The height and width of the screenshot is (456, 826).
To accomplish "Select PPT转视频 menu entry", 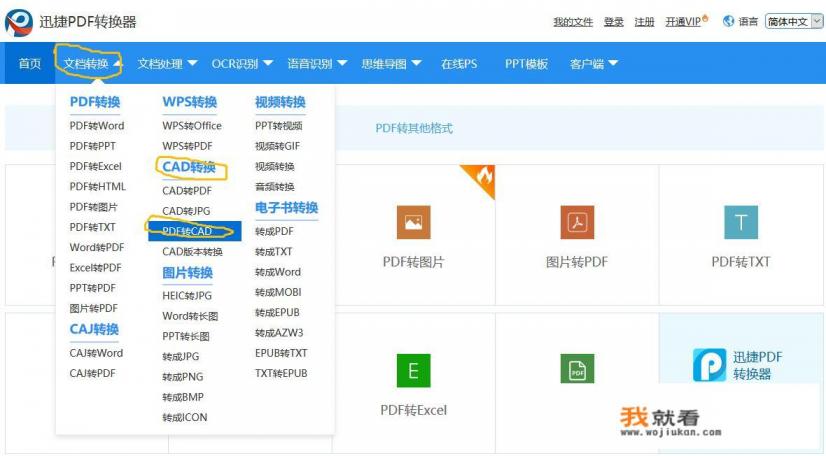I will coord(279,126).
